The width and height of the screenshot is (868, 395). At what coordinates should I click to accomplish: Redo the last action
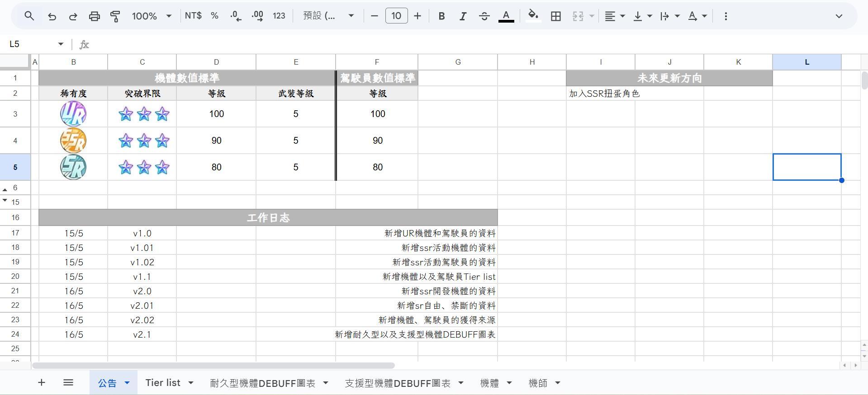click(73, 16)
